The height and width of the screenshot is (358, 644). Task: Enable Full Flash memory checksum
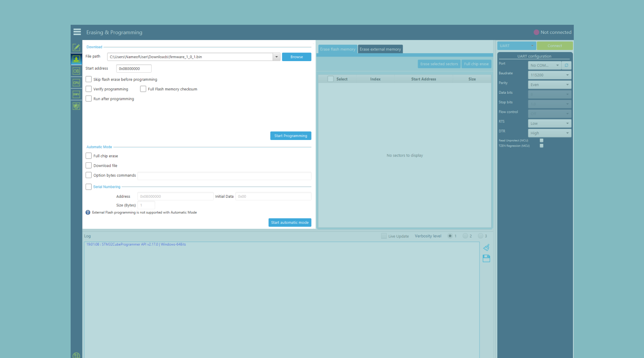tap(143, 89)
